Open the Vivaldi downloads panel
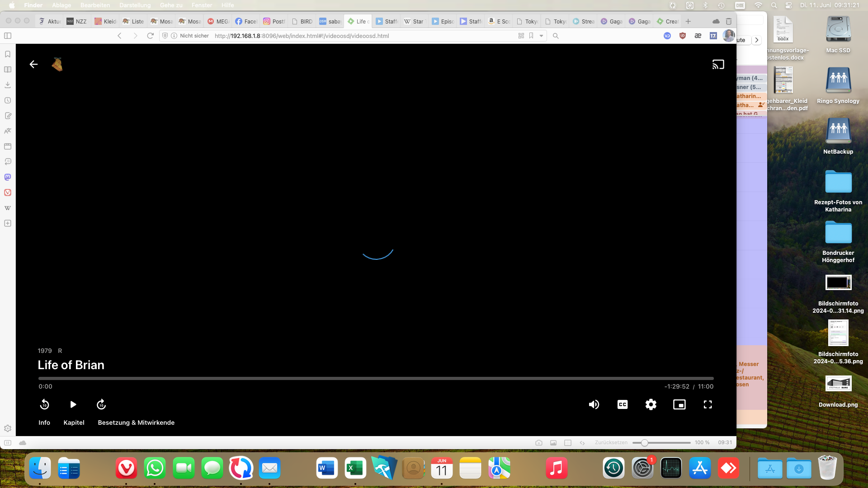Viewport: 868px width, 488px height. 8,85
